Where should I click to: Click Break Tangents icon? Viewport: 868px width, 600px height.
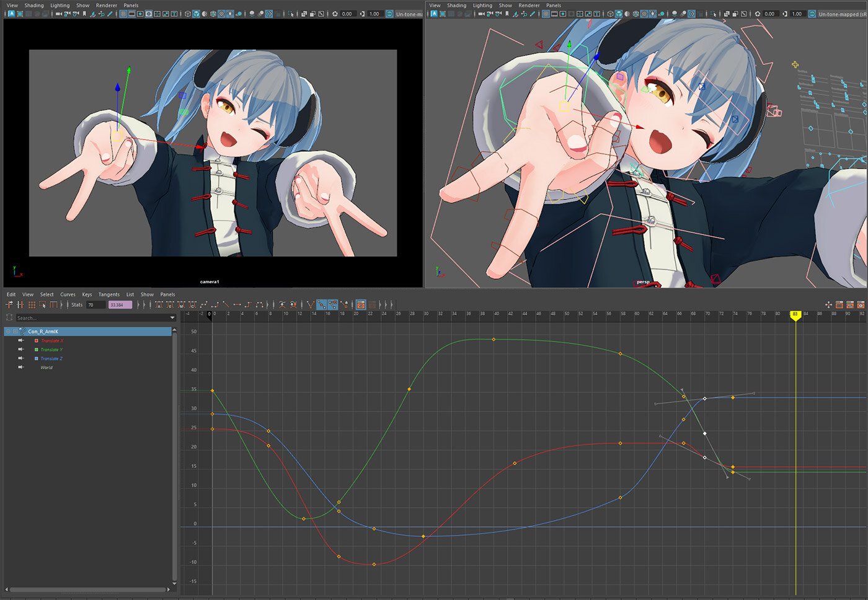click(x=311, y=304)
